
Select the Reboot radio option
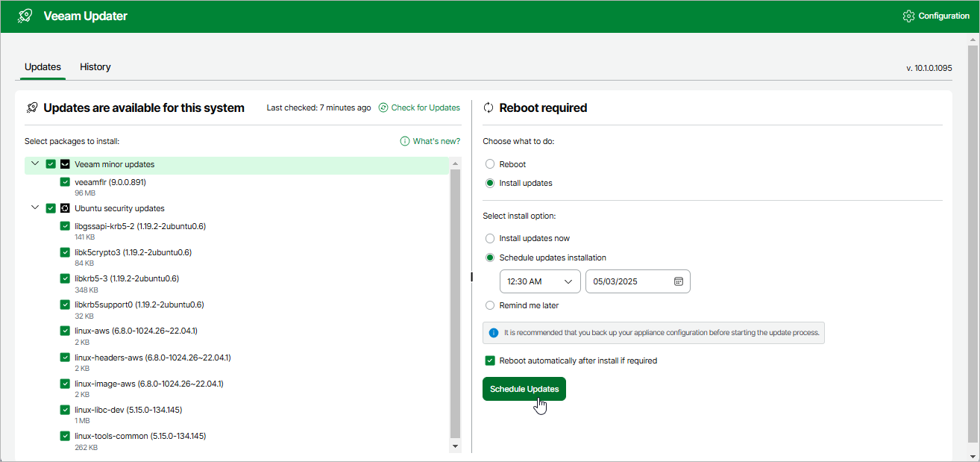(490, 164)
